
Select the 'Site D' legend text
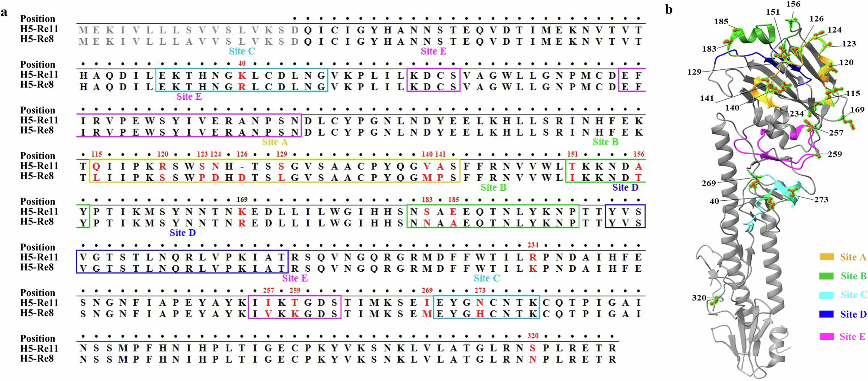tap(853, 314)
